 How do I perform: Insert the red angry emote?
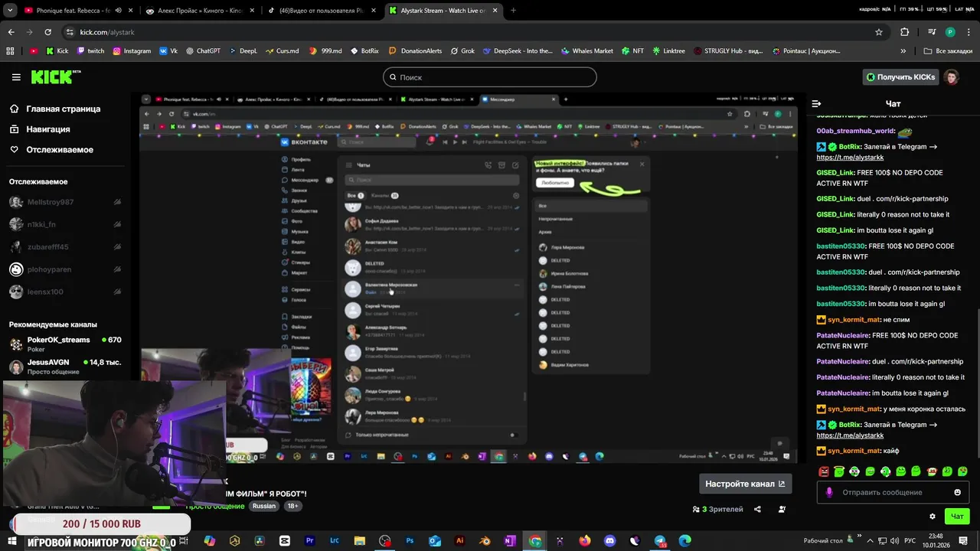[x=824, y=471]
